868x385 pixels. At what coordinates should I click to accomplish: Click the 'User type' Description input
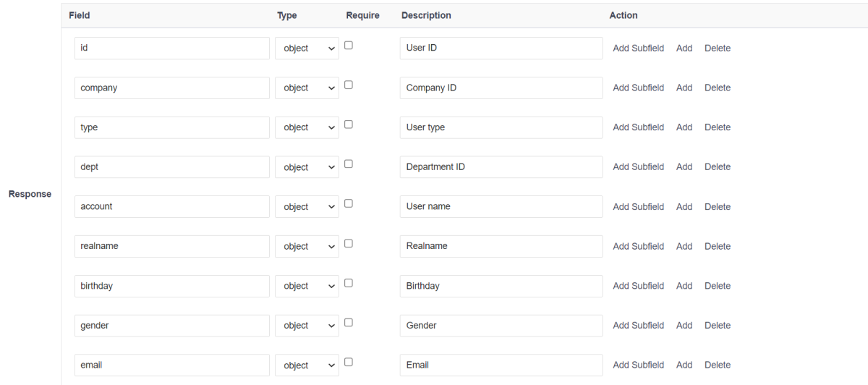click(501, 127)
